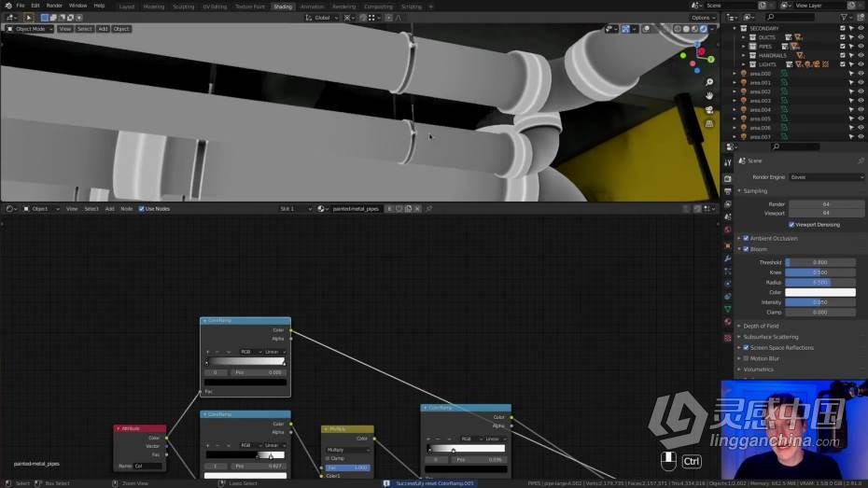Open the Material properties tab icon
The height and width of the screenshot is (488, 868).
[x=727, y=322]
